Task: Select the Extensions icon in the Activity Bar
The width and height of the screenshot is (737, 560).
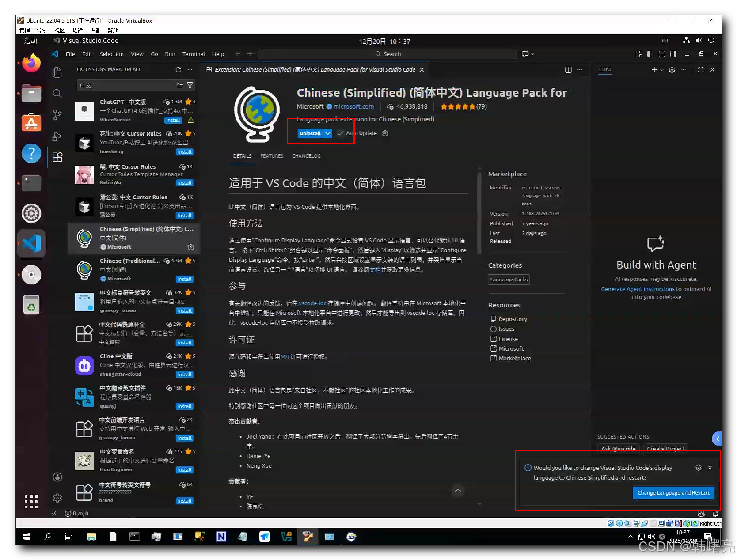Action: [57, 157]
